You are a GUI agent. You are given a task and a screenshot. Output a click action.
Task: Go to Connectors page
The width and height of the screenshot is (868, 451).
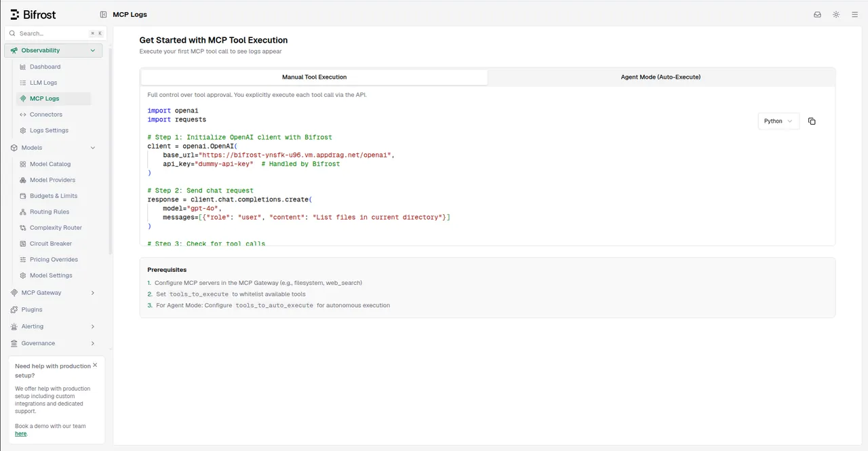point(46,115)
